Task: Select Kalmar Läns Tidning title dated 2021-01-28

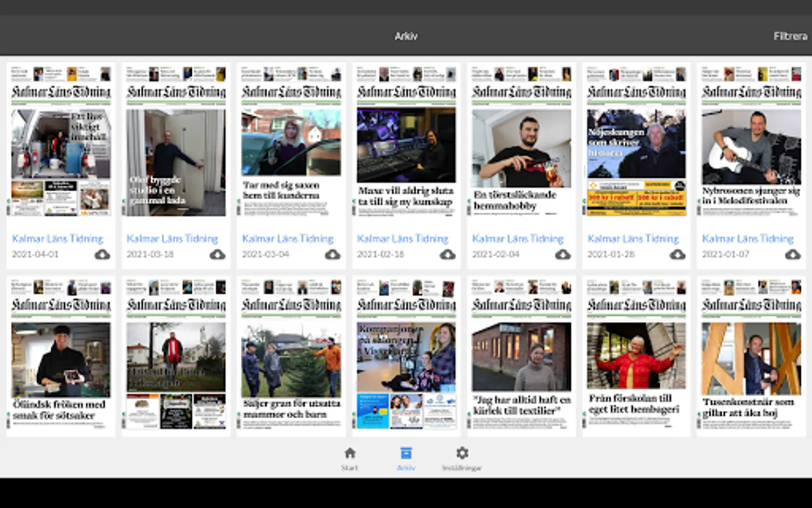Action: click(x=633, y=239)
